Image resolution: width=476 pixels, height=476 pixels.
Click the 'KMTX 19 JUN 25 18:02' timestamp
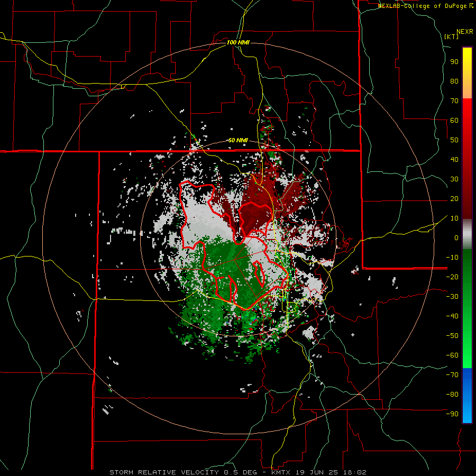pos(319,472)
